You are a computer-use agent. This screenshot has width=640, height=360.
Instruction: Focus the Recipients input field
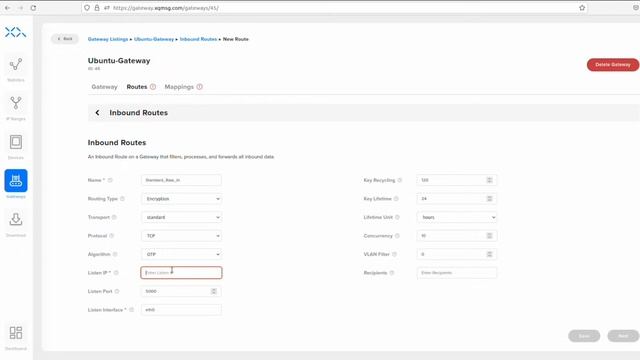457,273
